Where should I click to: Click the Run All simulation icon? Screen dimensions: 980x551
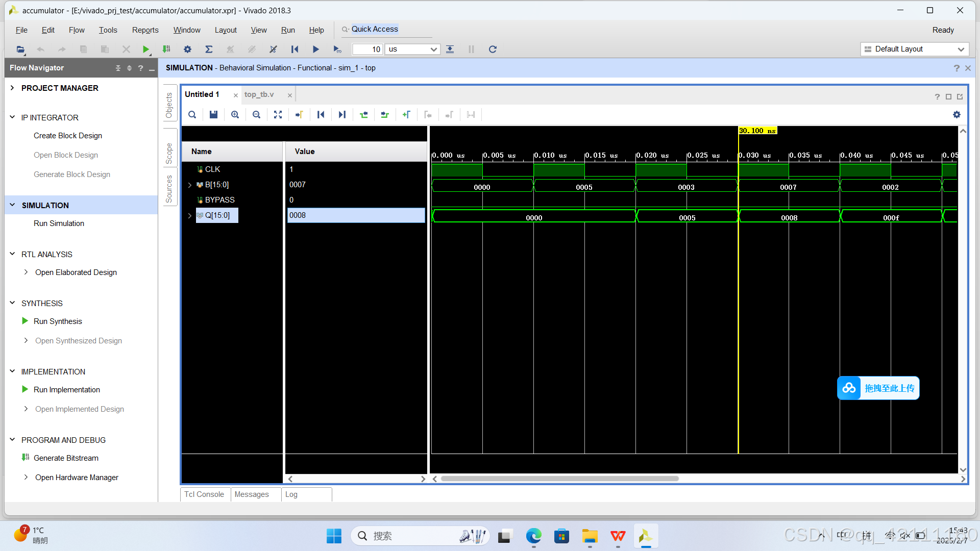[x=315, y=49]
